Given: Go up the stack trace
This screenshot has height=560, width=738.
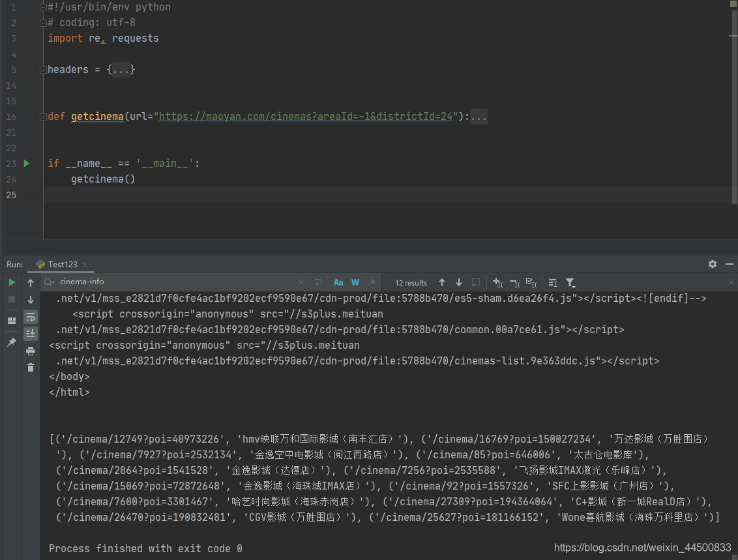Looking at the screenshot, I should coord(31,282).
